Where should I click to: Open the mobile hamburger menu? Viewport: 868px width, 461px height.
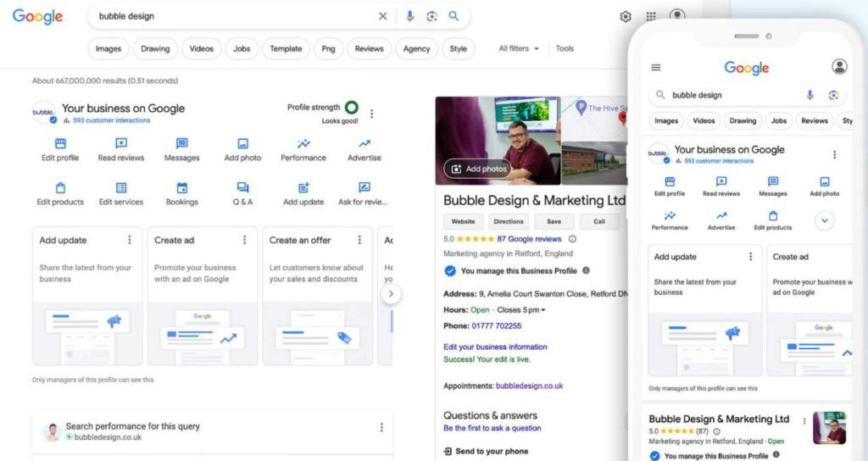pos(655,68)
